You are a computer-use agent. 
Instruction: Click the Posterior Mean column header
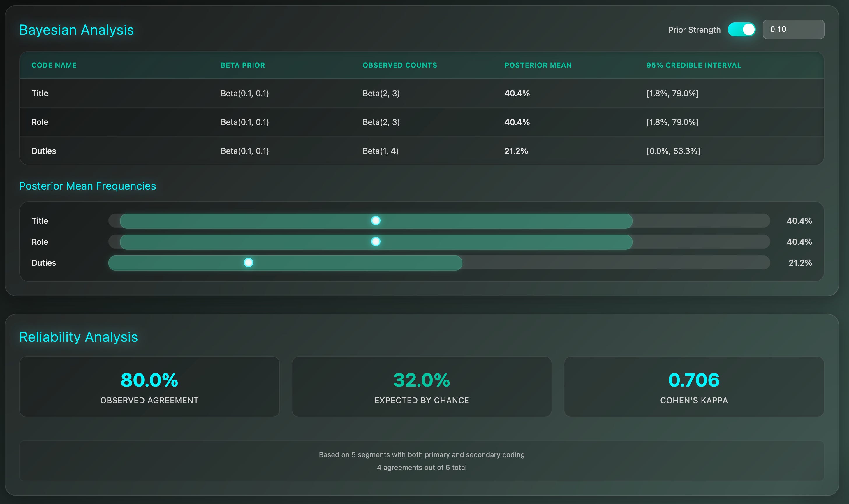pyautogui.click(x=538, y=65)
